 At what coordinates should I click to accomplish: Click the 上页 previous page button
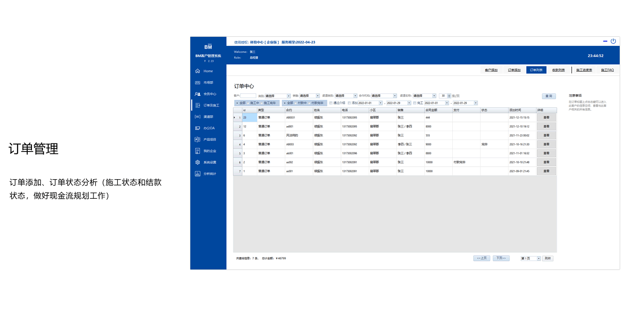tap(482, 258)
